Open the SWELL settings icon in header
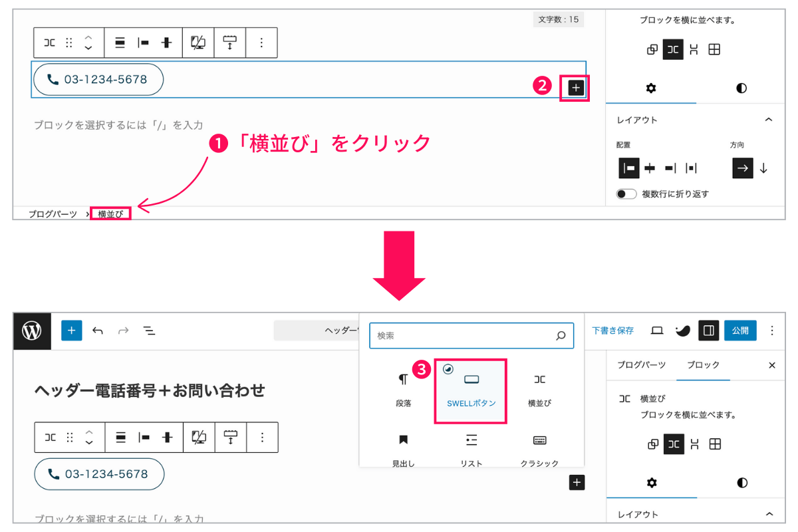 (683, 331)
